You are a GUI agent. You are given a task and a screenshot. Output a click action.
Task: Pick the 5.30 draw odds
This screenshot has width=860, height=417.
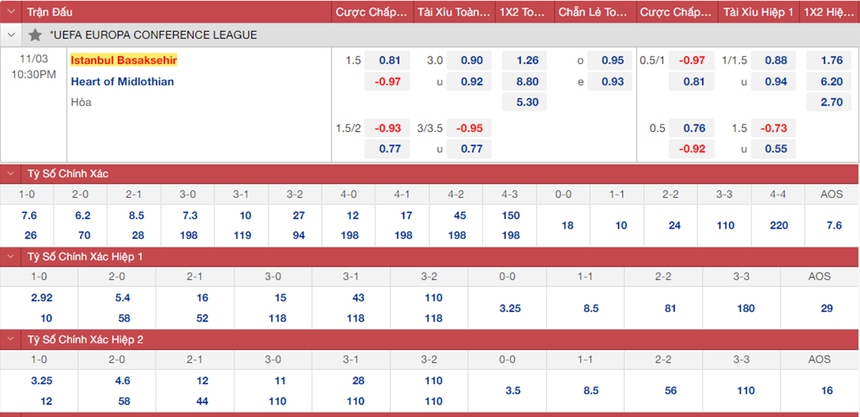(527, 102)
